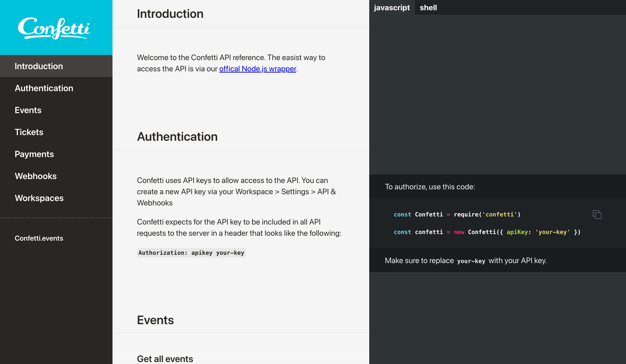Screen dimensions: 626x364
Task: Click the Get all events subheading
Action: pyautogui.click(x=165, y=359)
